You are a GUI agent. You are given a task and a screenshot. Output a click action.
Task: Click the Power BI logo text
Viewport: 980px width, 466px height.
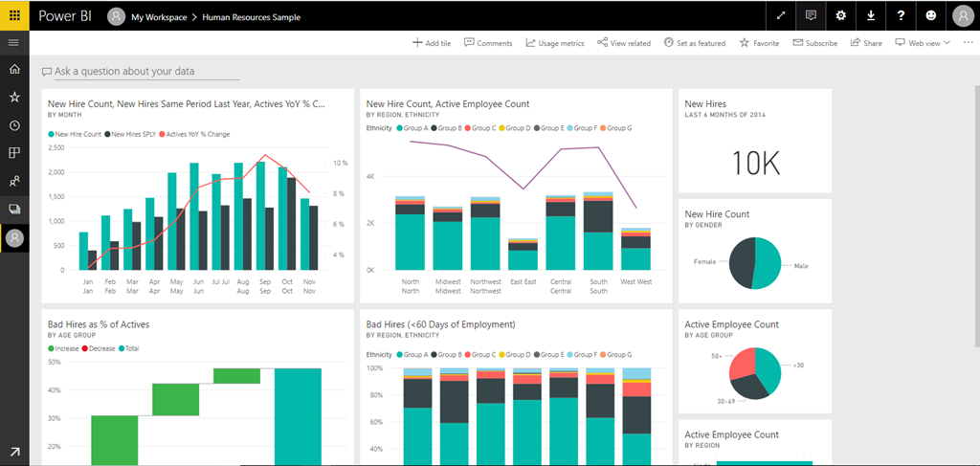[x=65, y=16]
